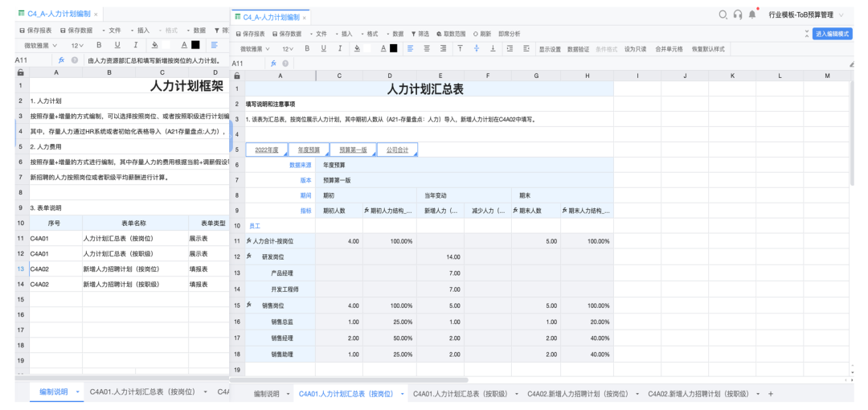Open the search magnifier icon at top right
The width and height of the screenshot is (868, 410).
[x=723, y=15]
